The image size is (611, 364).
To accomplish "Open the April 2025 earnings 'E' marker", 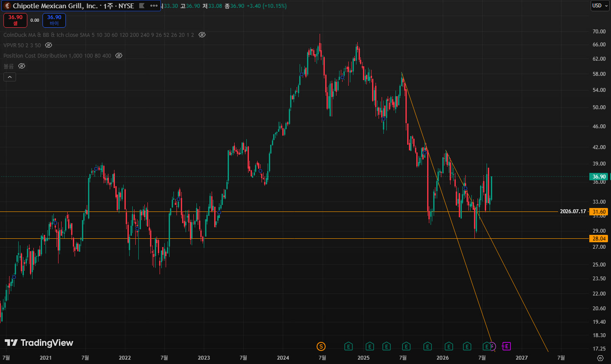I will click(386, 346).
